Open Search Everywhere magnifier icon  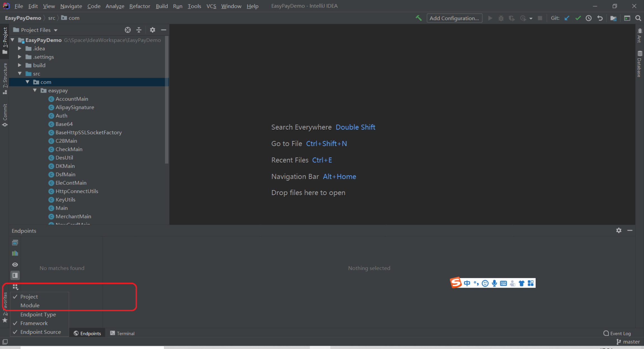[638, 18]
